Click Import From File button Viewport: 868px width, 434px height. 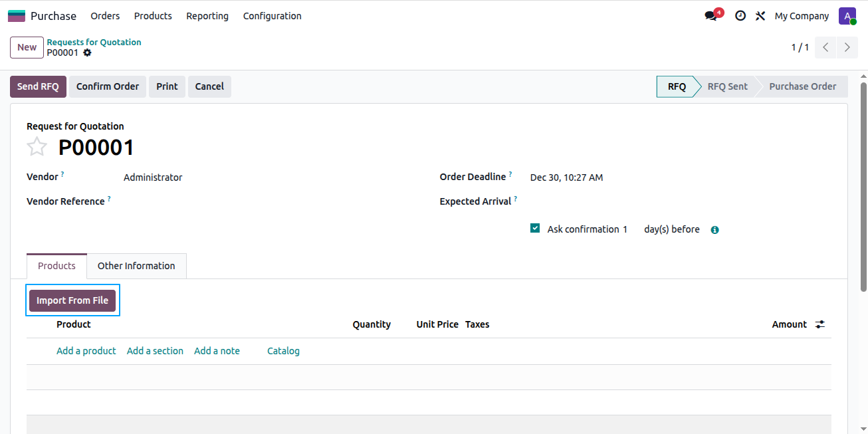[72, 300]
